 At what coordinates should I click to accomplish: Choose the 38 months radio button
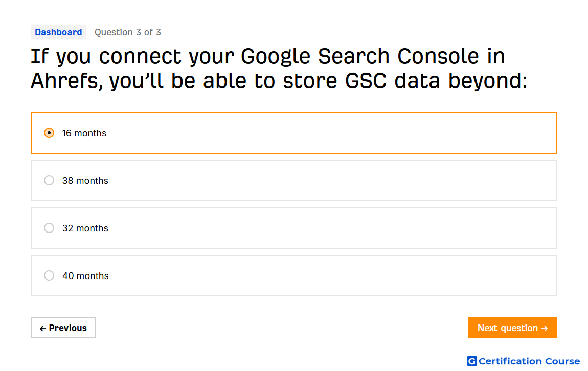tap(49, 180)
